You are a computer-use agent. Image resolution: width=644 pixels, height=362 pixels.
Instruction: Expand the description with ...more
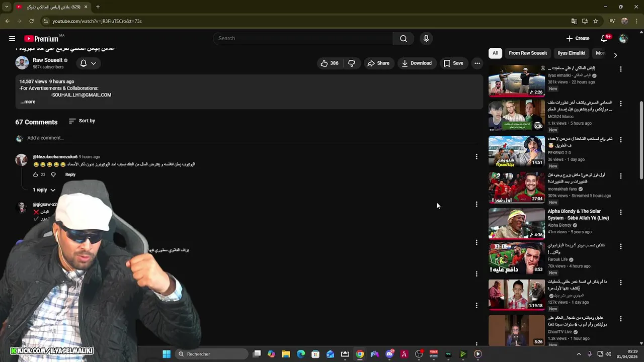28,102
